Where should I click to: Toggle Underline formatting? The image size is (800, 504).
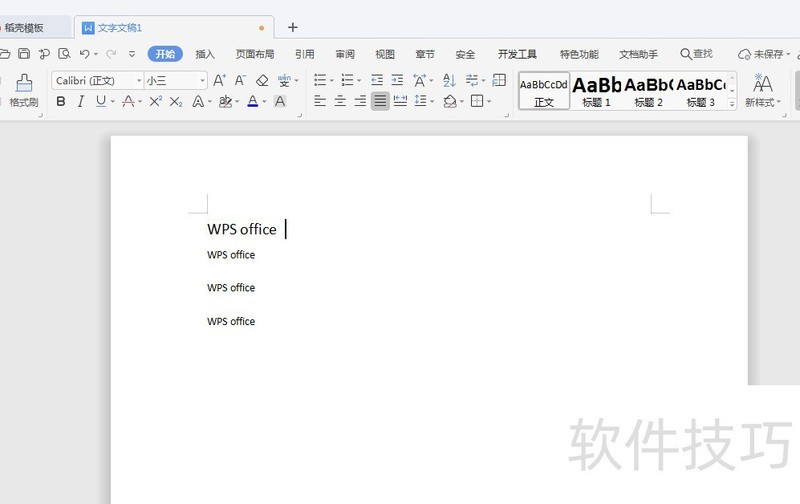click(101, 101)
